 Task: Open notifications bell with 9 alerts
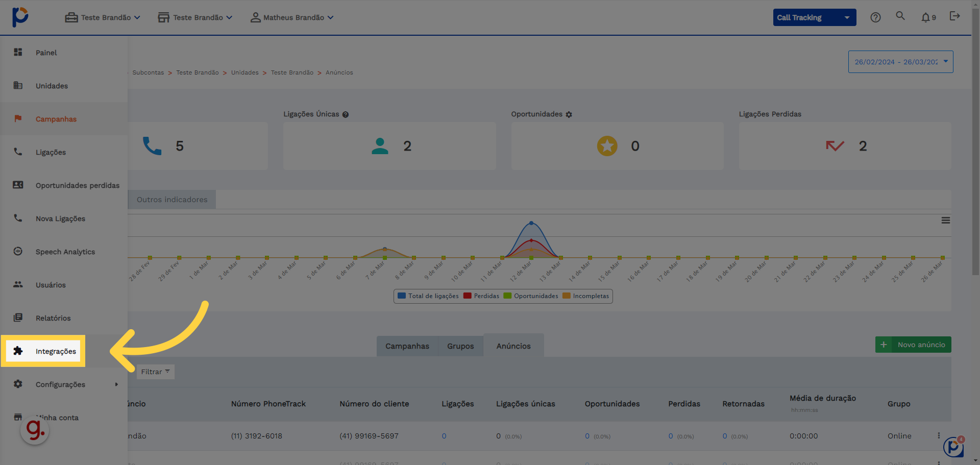pyautogui.click(x=928, y=17)
